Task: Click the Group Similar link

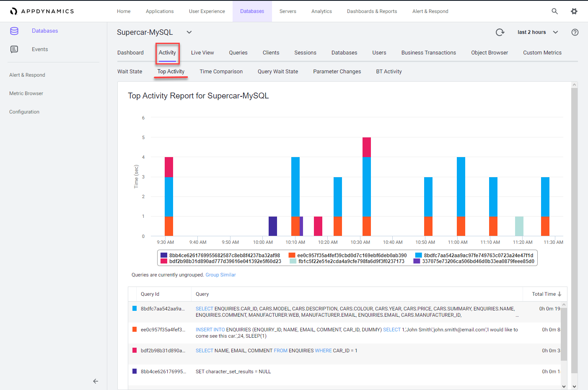Action: pos(220,275)
